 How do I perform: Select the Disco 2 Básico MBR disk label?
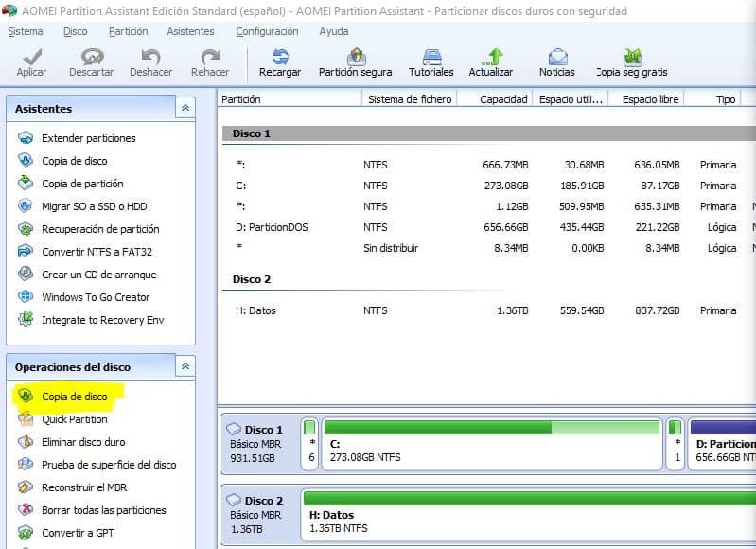259,515
